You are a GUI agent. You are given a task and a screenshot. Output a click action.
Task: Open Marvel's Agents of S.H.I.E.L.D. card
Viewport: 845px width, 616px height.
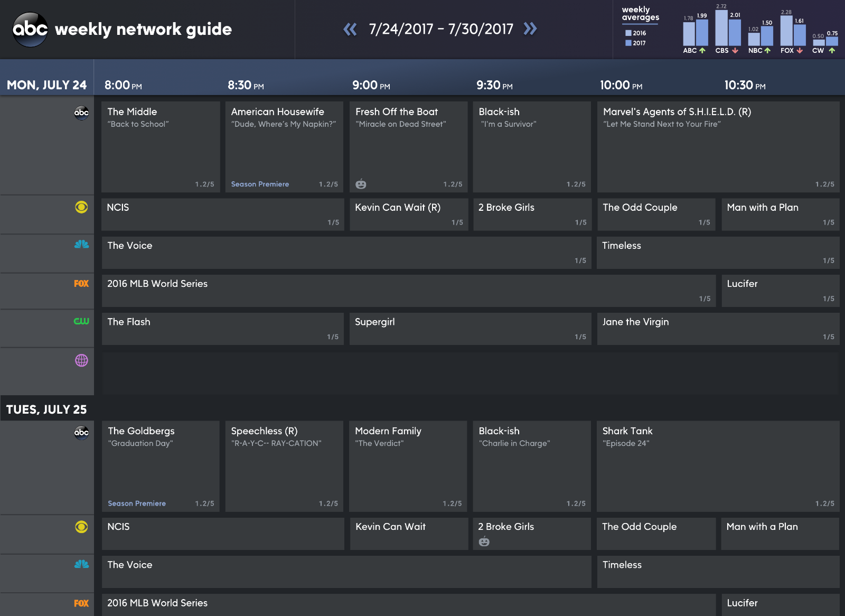(718, 147)
